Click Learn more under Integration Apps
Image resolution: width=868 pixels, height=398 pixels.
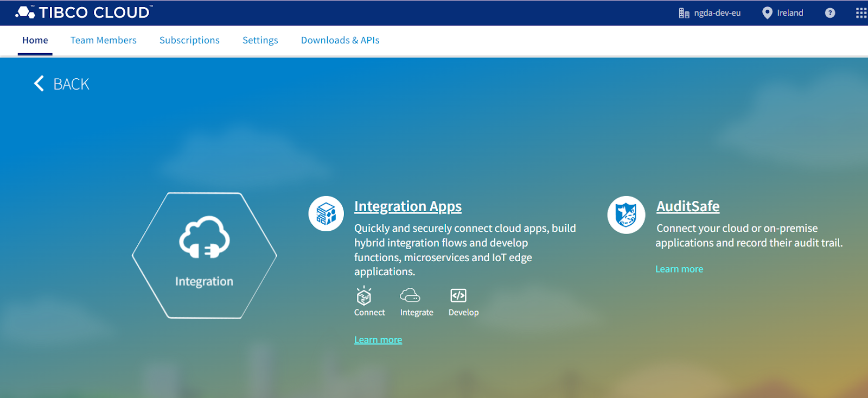click(x=378, y=340)
